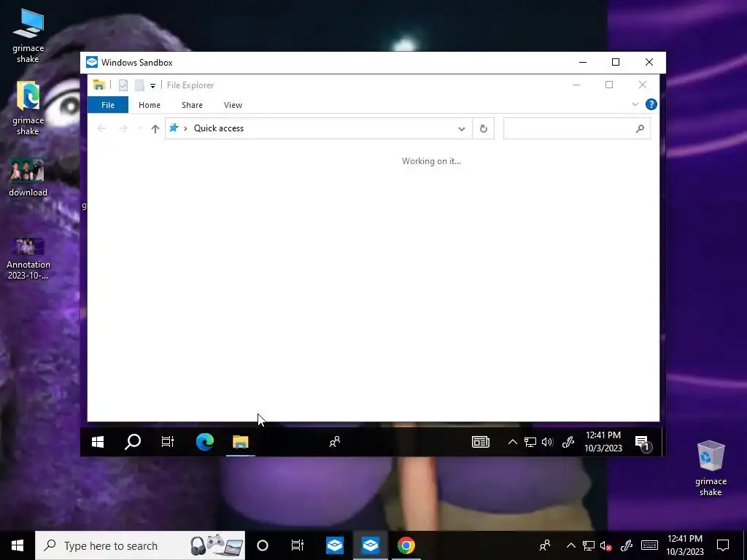Show hidden icons in Sandbox system tray
Screen dimensions: 747x560
513,442
